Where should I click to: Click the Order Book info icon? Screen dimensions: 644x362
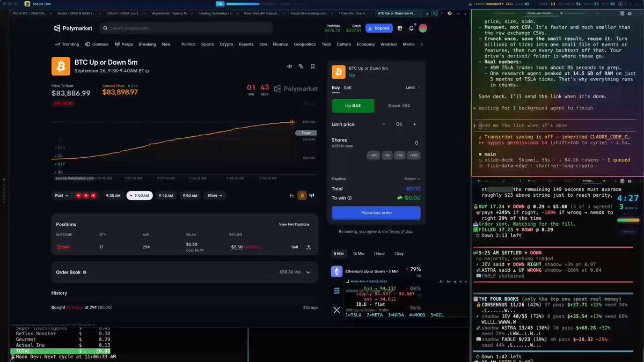(84, 272)
